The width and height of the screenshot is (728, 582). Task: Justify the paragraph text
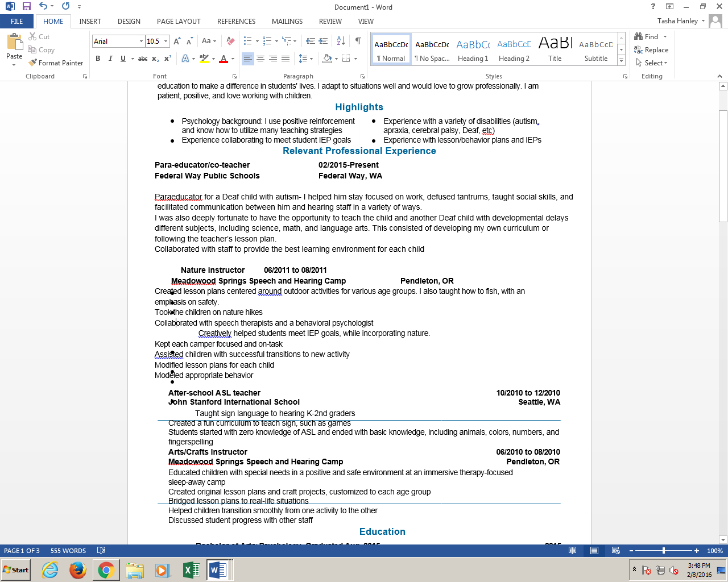point(286,59)
